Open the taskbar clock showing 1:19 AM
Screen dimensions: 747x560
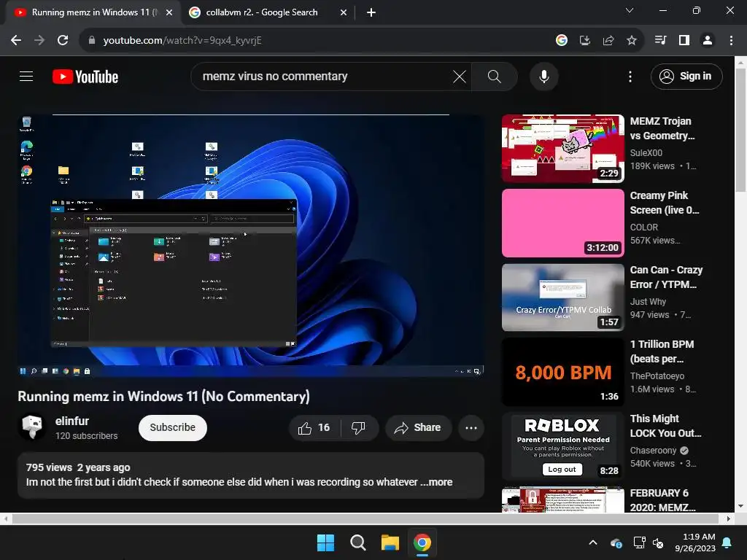pos(695,542)
